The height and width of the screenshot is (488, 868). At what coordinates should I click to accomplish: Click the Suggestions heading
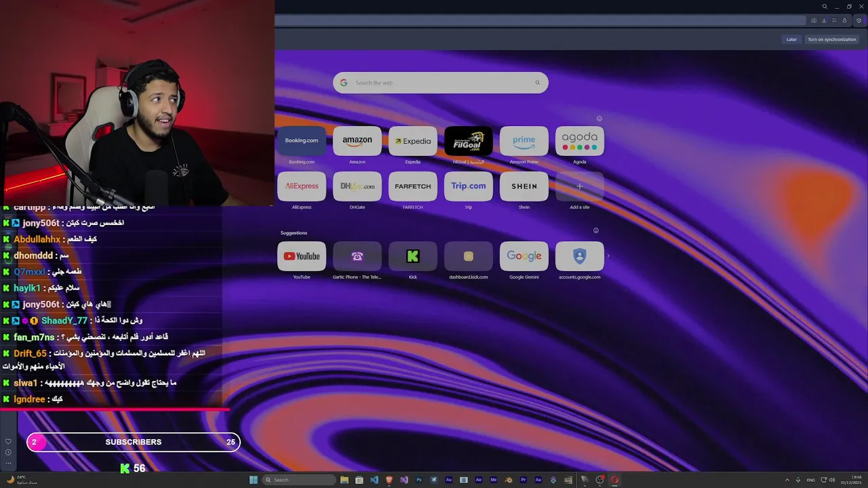pos(294,233)
